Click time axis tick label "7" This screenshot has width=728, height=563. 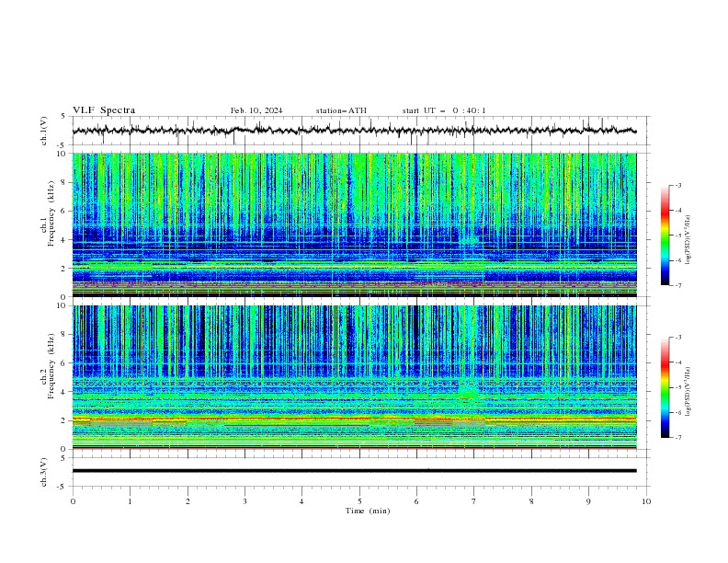click(474, 501)
